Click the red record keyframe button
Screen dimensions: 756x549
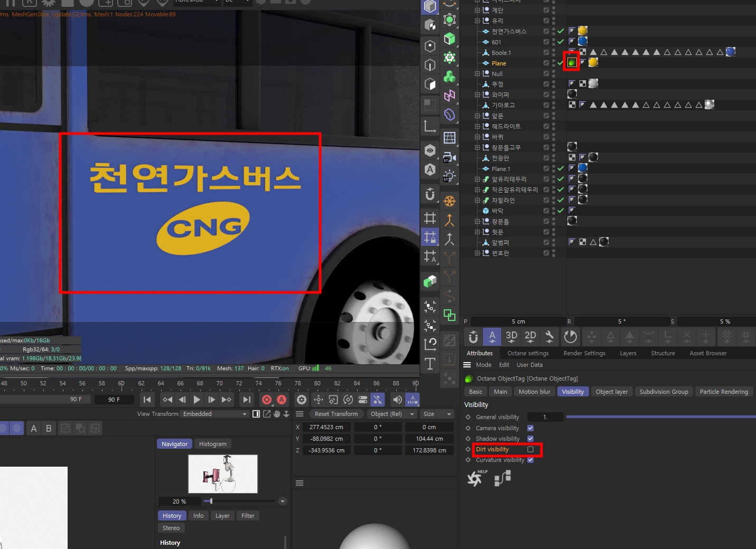(267, 400)
